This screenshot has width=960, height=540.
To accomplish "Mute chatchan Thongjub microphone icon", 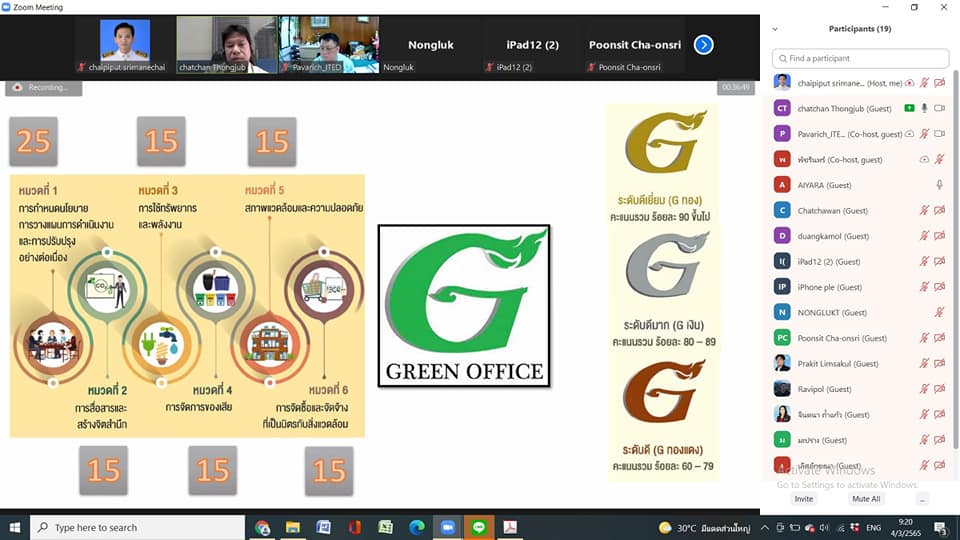I will tap(924, 108).
